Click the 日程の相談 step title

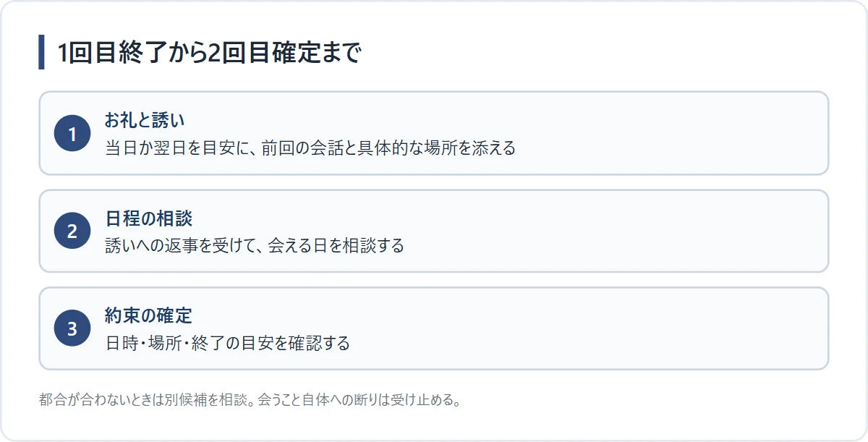148,218
